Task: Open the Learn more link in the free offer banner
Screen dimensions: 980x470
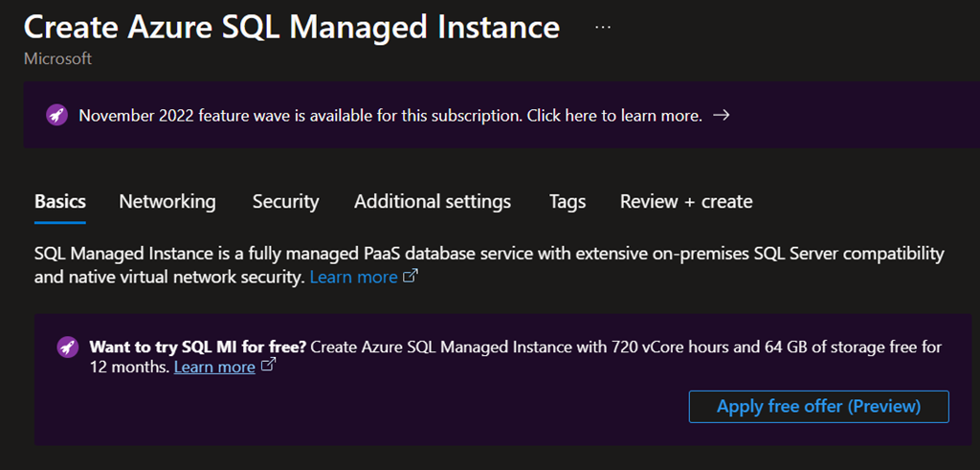Action: (x=214, y=367)
